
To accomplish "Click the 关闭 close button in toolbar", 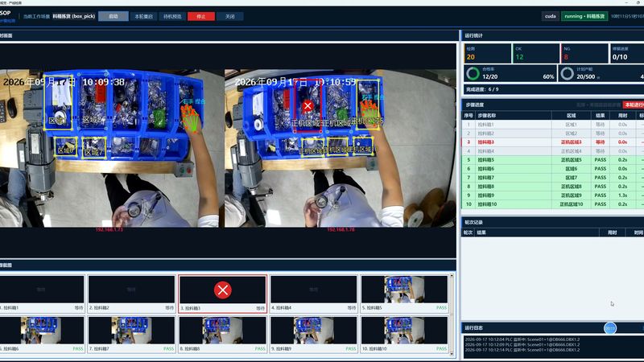I will 230,16.
